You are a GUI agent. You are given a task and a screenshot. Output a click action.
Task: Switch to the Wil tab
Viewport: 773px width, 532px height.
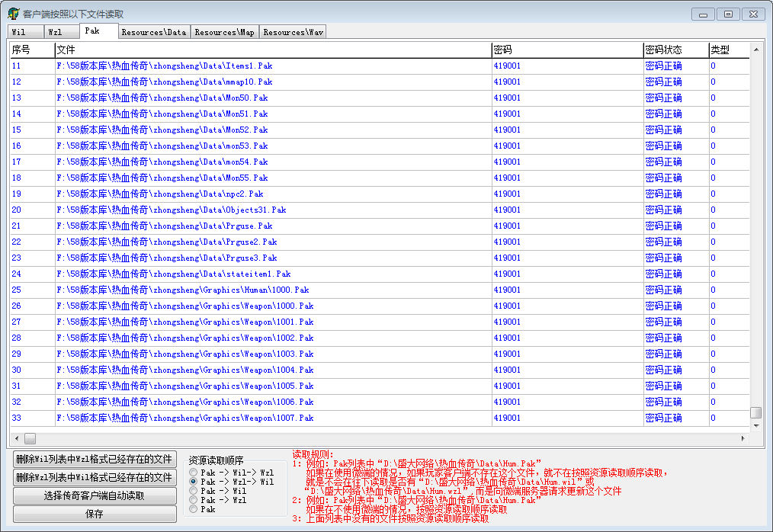26,32
